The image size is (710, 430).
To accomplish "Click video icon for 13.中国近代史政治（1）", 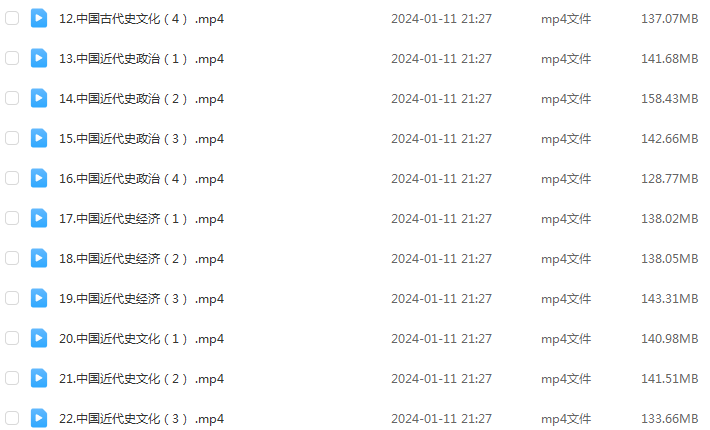I will click(39, 58).
